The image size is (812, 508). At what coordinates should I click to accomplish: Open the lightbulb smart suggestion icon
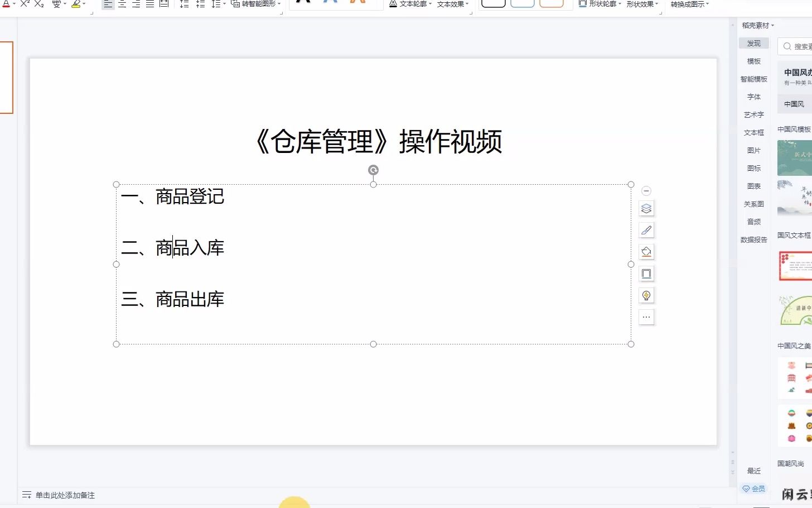(646, 295)
